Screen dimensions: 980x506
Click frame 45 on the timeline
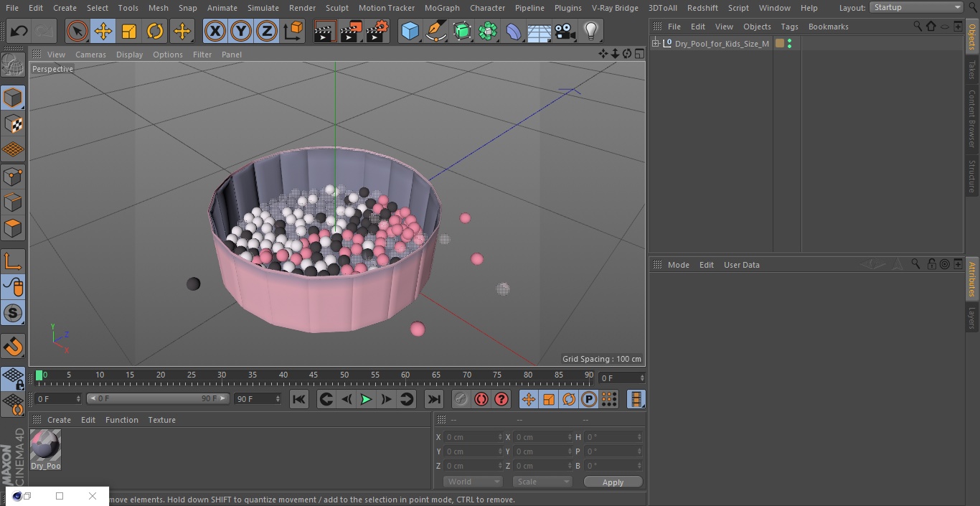click(314, 375)
